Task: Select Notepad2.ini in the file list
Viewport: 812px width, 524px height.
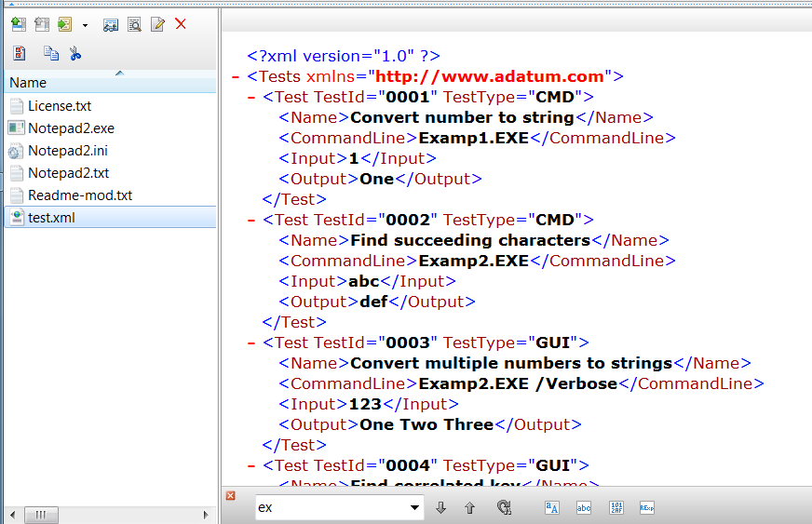Action: pyautogui.click(x=68, y=151)
